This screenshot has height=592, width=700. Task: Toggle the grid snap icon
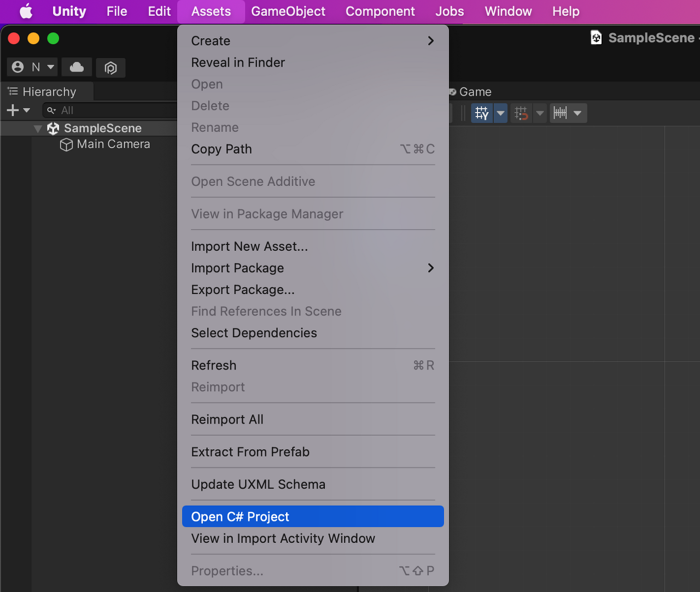tap(521, 113)
